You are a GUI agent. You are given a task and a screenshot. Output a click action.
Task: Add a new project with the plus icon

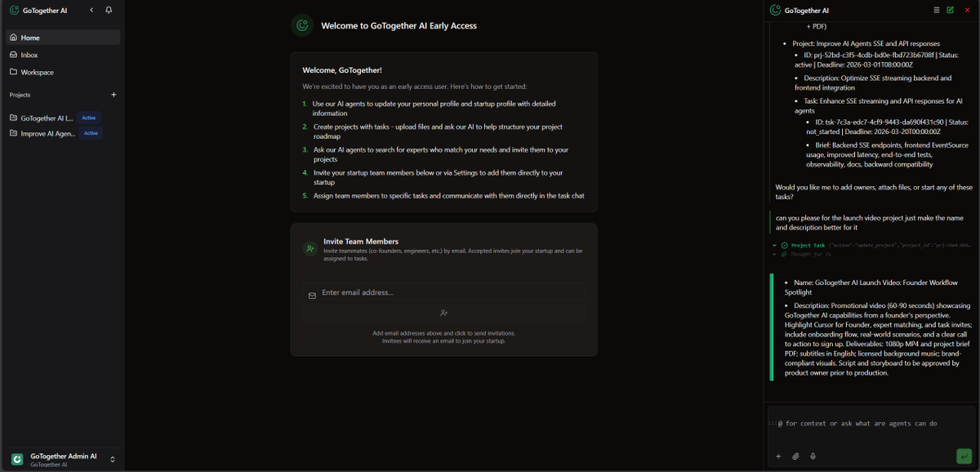click(114, 95)
